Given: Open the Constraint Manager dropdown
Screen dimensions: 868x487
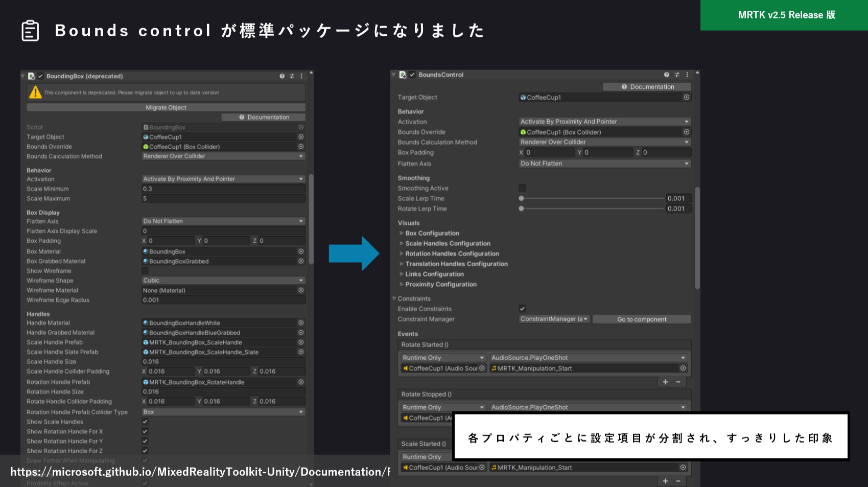Looking at the screenshot, I should coord(554,319).
